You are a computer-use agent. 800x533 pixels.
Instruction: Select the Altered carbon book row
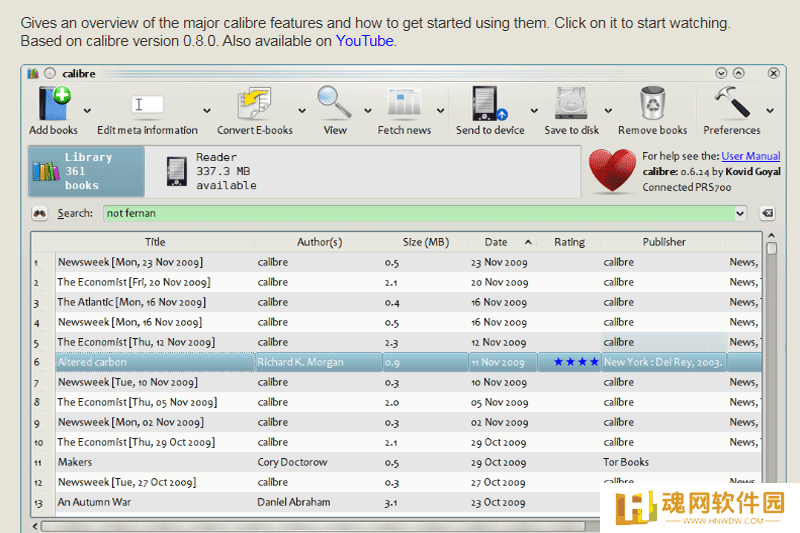tap(396, 362)
